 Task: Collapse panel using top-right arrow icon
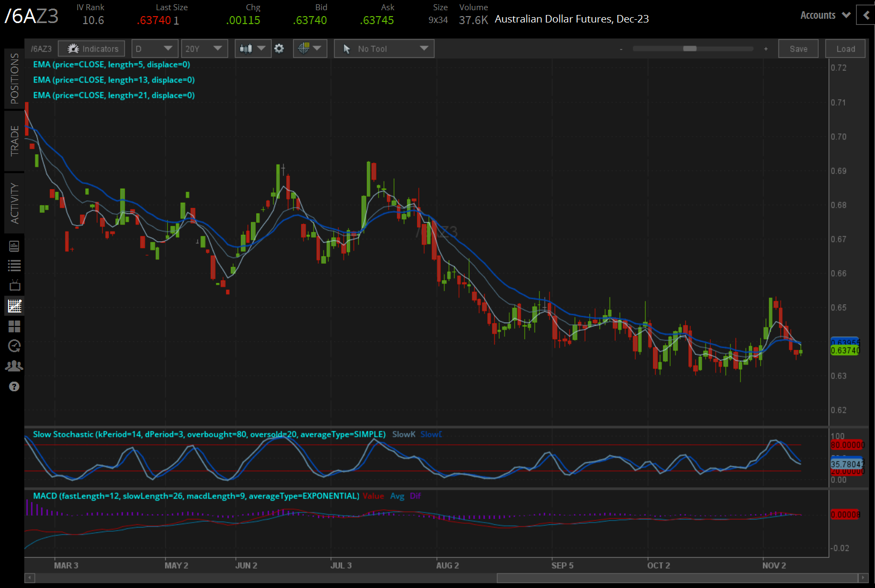coord(866,16)
